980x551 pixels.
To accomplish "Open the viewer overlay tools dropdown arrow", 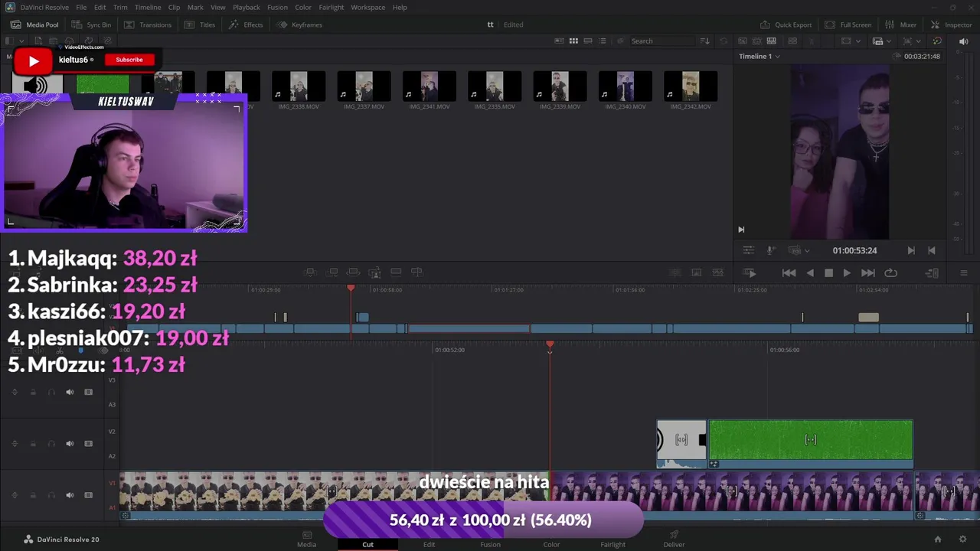I will click(917, 41).
